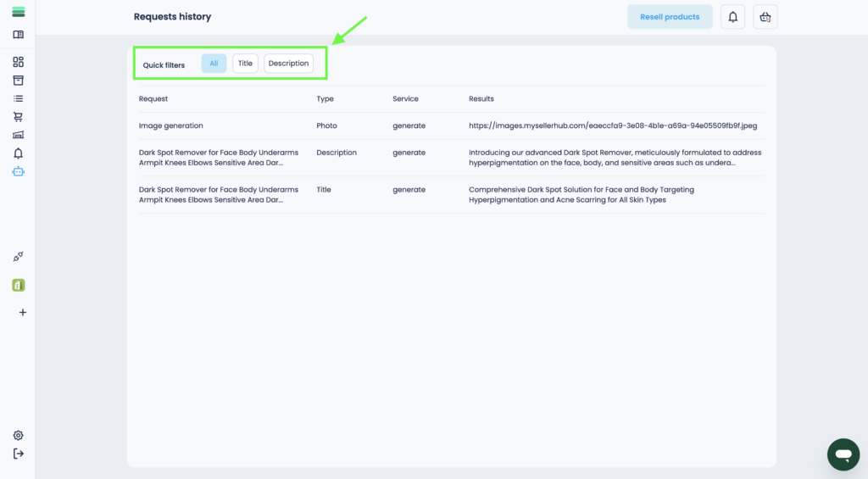Open sidebar bell notifications icon
Viewport: 868px width, 479px height.
click(18, 153)
